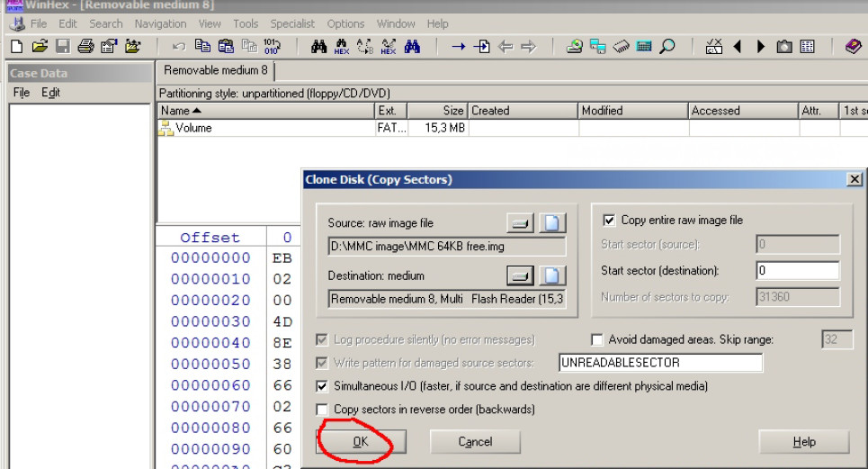
Task: Click the file icon next to Destination
Action: [552, 275]
